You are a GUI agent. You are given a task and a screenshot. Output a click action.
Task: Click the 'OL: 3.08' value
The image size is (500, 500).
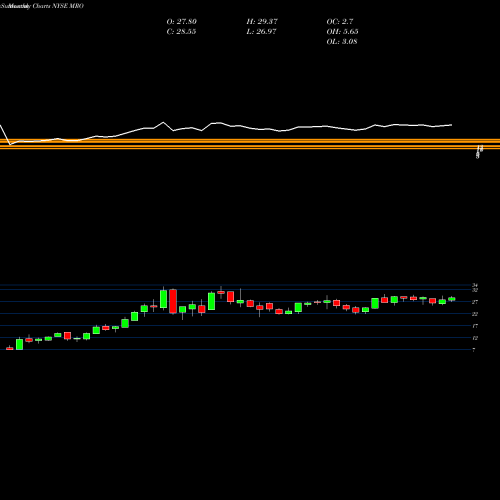point(342,42)
